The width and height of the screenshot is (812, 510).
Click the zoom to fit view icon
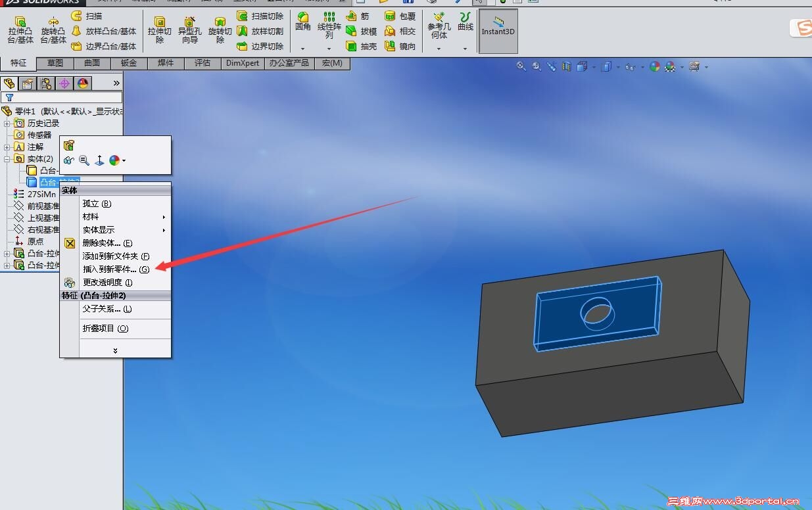click(x=521, y=66)
